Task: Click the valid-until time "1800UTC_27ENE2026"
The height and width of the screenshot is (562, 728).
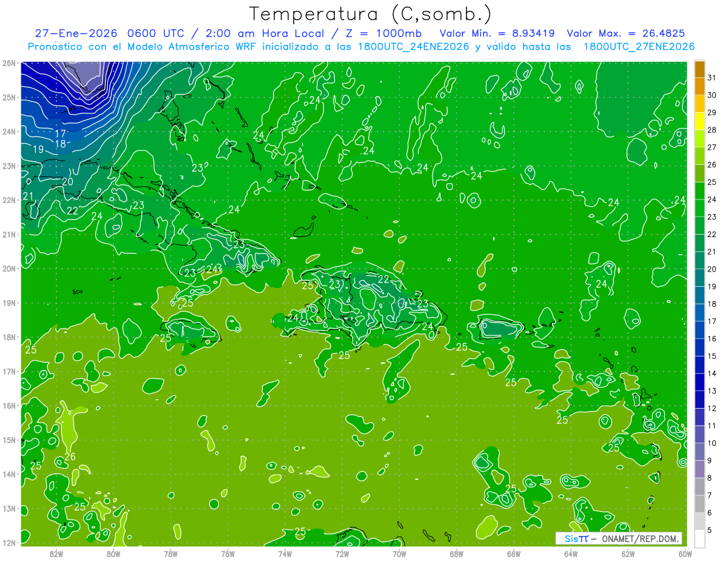Action: (x=639, y=47)
